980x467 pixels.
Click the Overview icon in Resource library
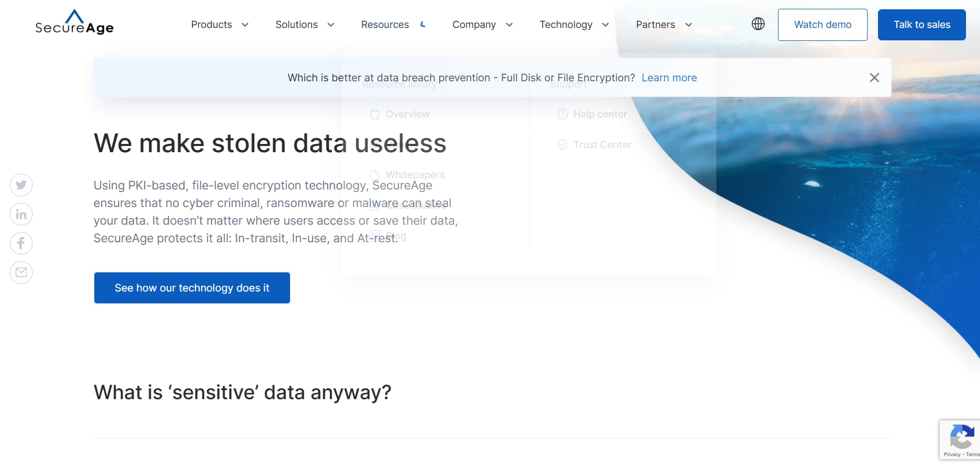(374, 114)
